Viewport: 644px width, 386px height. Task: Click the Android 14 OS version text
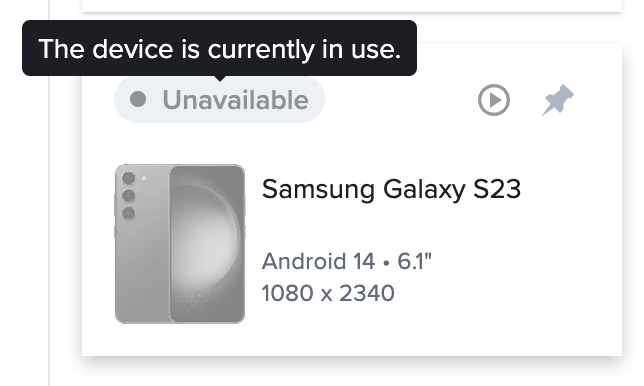pos(318,261)
